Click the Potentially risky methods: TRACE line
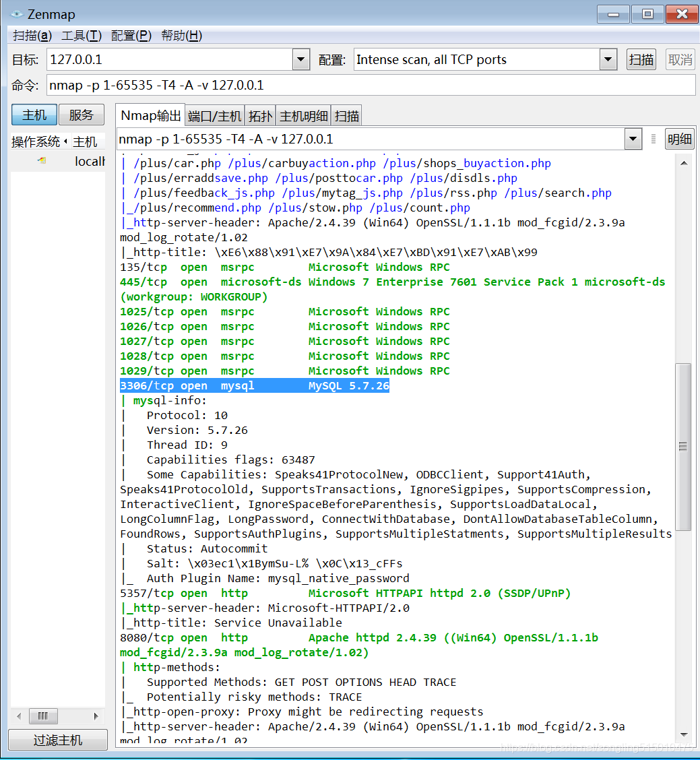This screenshot has width=700, height=760. [254, 697]
